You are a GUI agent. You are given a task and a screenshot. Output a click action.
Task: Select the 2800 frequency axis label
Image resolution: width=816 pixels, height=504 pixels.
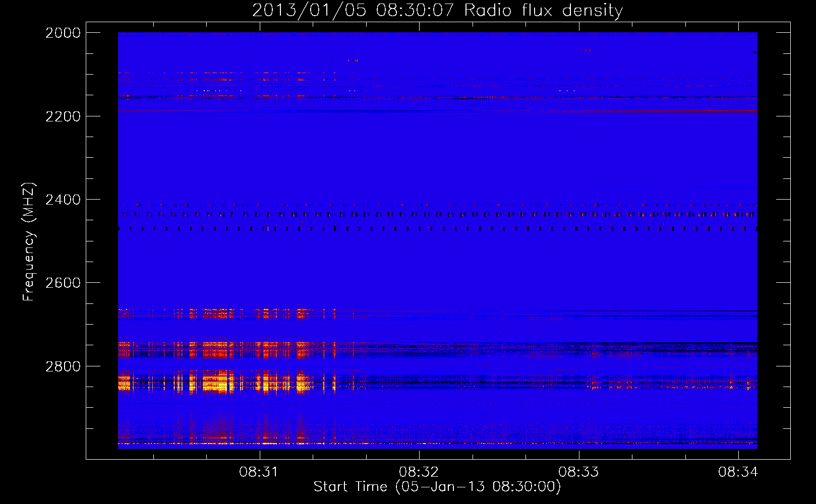pyautogui.click(x=63, y=366)
